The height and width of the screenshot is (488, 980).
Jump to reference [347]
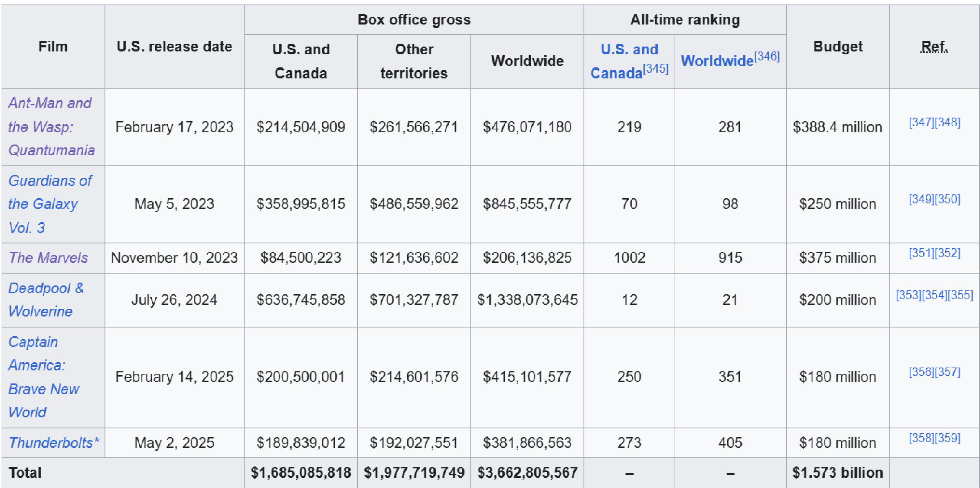coord(922,122)
